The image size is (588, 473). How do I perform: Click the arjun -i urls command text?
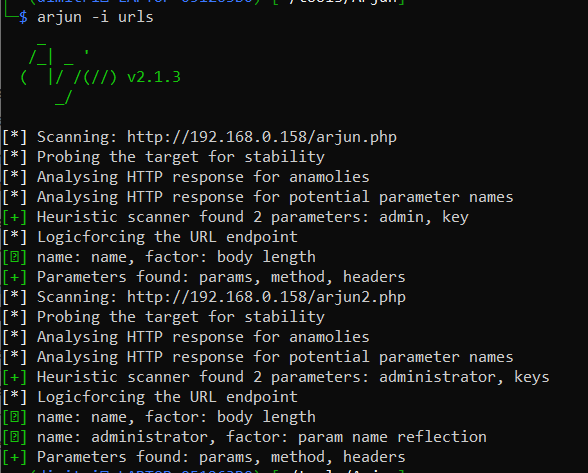coord(95,17)
